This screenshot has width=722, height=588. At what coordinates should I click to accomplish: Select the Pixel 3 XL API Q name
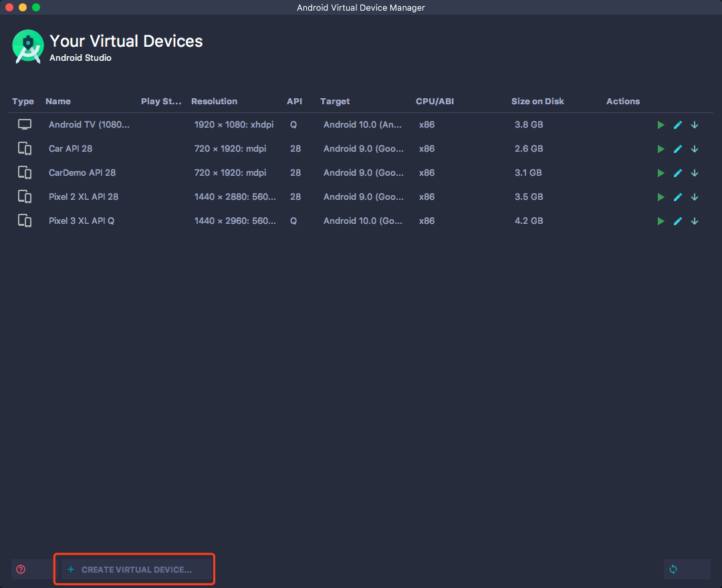[82, 221]
